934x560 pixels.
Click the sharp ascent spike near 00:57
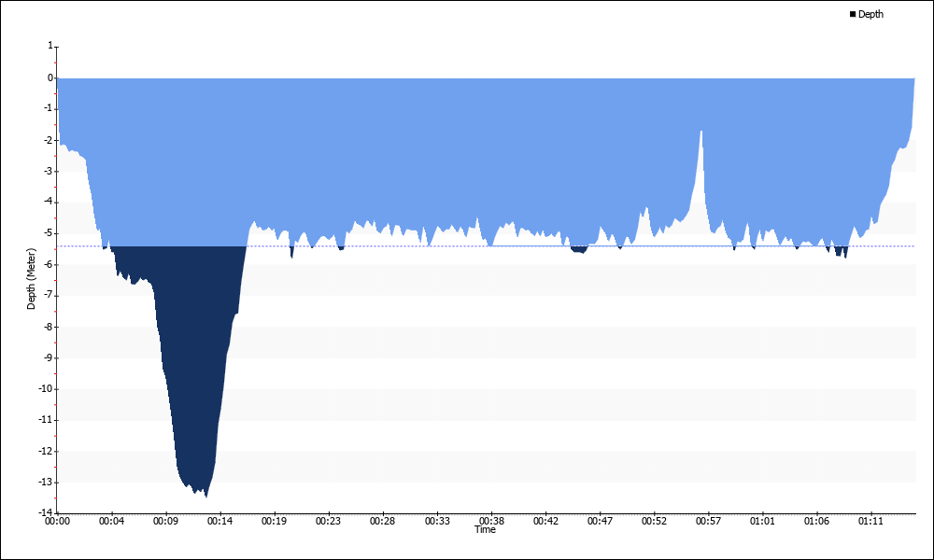[701, 133]
